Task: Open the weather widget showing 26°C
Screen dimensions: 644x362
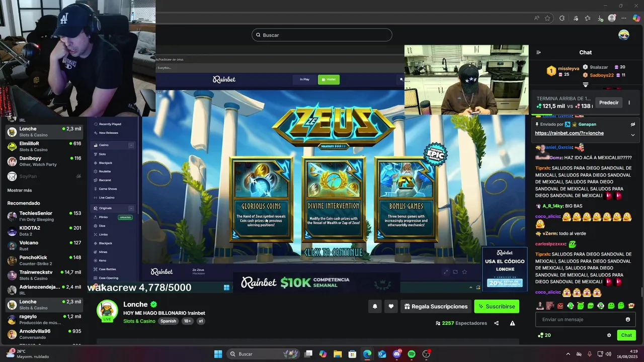Action: (28, 354)
